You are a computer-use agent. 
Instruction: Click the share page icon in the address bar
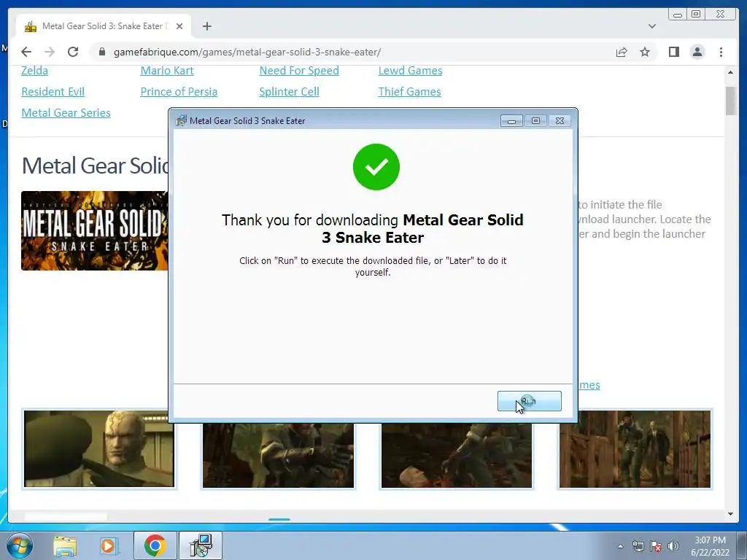[x=622, y=52]
